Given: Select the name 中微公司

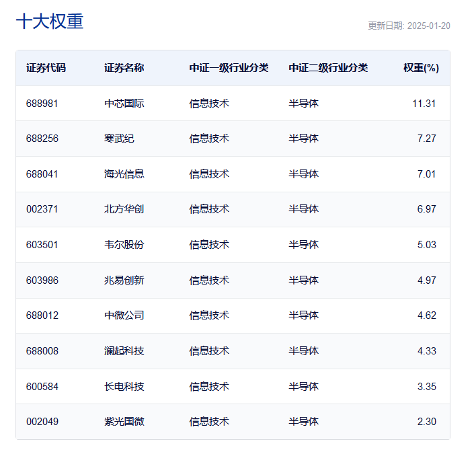Looking at the screenshot, I should (124, 315).
